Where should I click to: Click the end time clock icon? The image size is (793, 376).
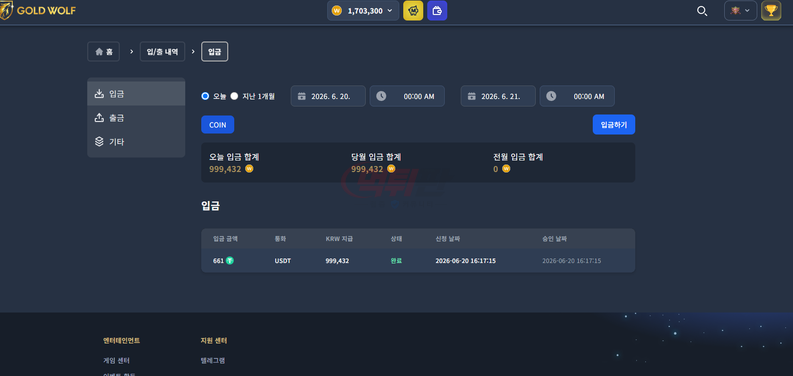pyautogui.click(x=551, y=96)
